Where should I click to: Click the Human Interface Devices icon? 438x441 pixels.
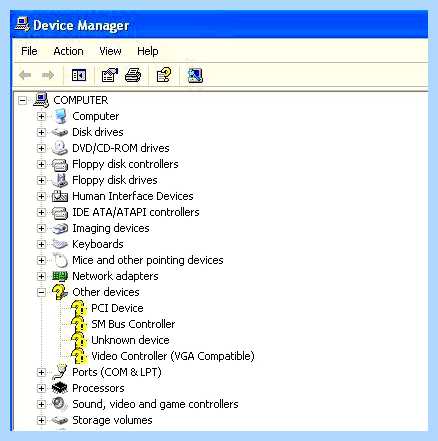pos(60,196)
